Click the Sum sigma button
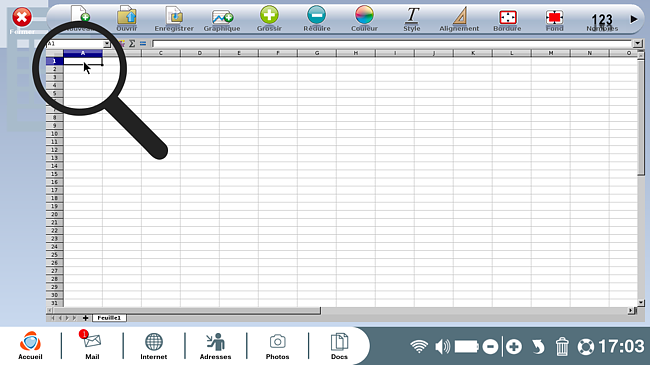Viewport: 650px width, 365px height. [132, 44]
